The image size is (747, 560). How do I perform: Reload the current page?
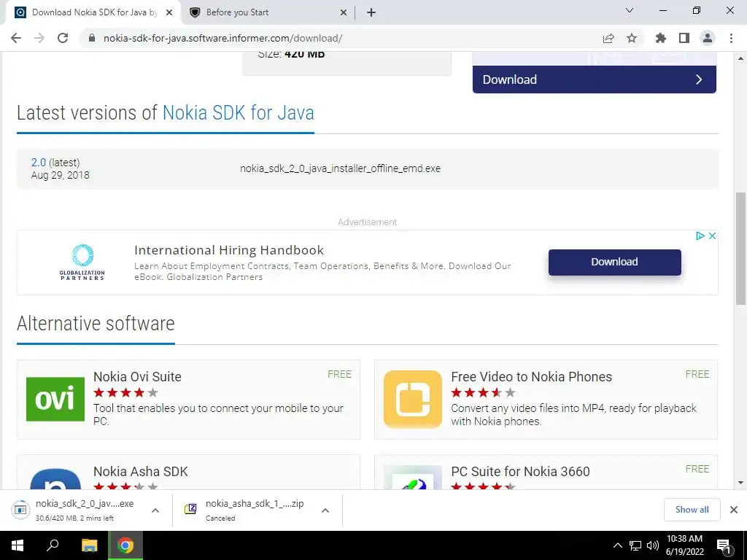tap(63, 38)
